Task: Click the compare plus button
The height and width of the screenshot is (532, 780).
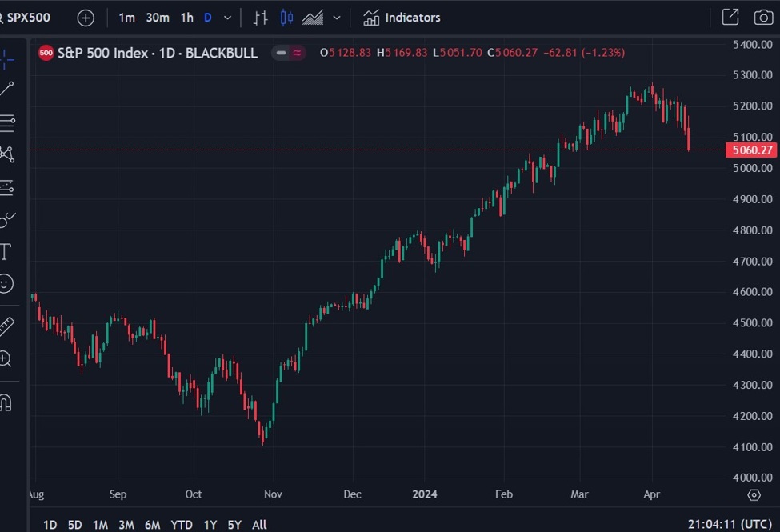Action: click(x=86, y=17)
